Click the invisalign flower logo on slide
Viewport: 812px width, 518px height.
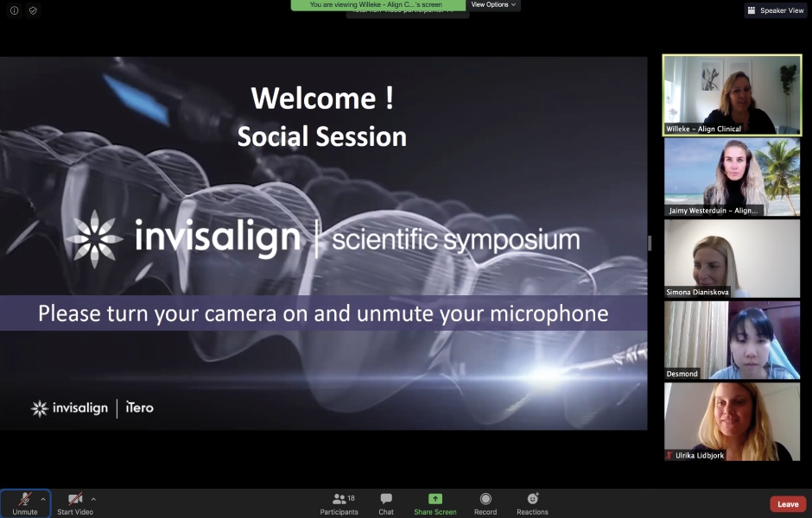95,238
